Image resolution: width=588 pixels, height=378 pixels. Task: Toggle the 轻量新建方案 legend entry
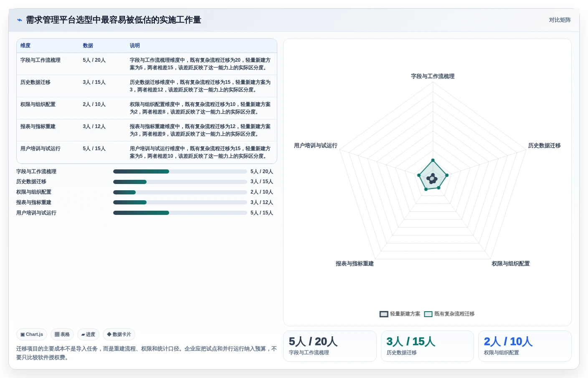(x=400, y=314)
